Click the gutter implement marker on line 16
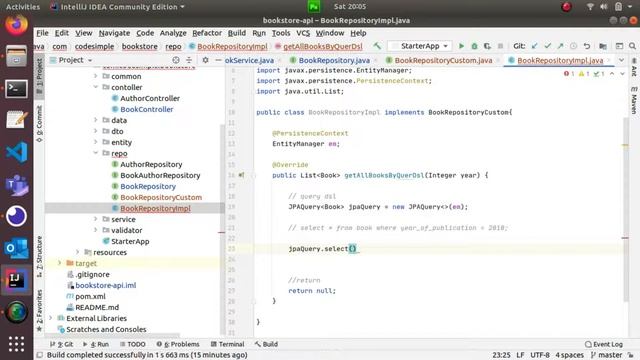The width and height of the screenshot is (640, 360). point(241,175)
